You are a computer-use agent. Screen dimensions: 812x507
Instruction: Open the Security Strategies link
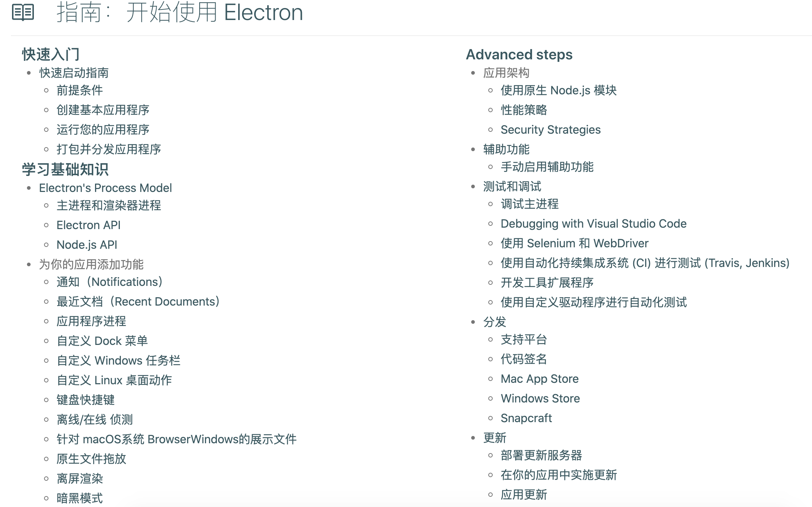click(x=551, y=130)
